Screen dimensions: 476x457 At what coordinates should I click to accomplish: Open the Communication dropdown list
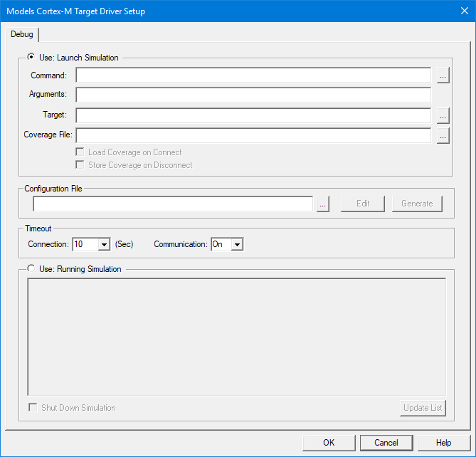click(237, 244)
